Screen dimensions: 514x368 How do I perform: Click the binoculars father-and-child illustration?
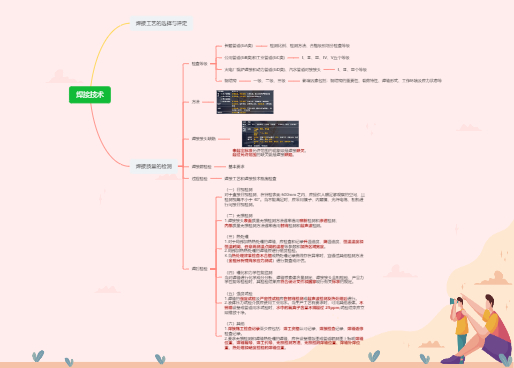(477, 329)
